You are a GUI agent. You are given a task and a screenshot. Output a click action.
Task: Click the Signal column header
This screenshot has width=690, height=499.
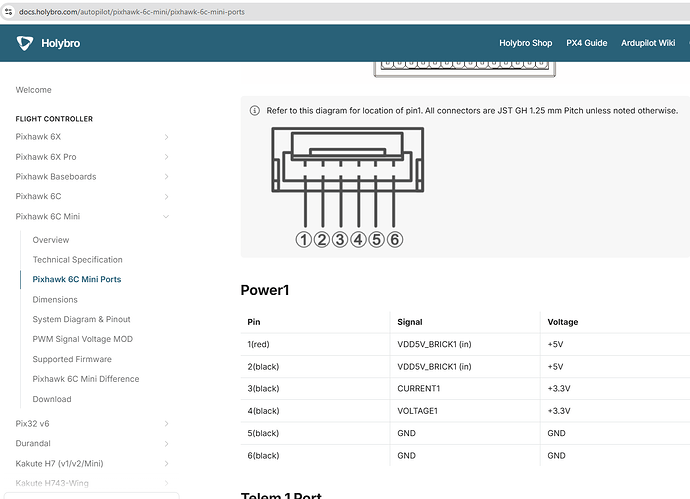tap(410, 322)
